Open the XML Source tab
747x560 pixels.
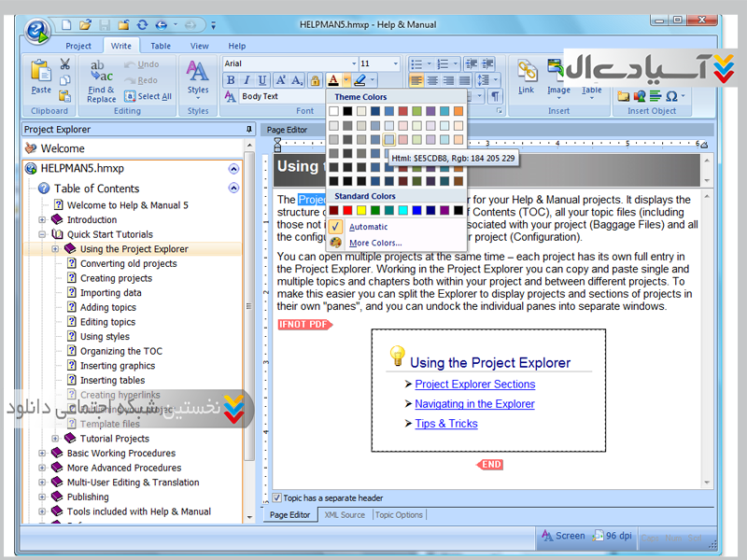(345, 515)
